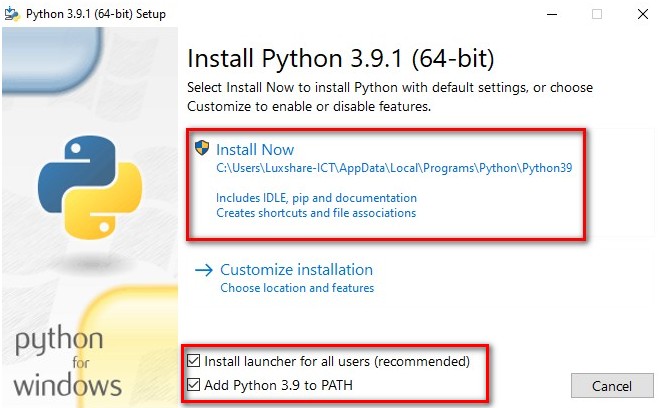Toggle the Install launcher for all users checkbox
Screen dimensions: 660x408
(194, 361)
